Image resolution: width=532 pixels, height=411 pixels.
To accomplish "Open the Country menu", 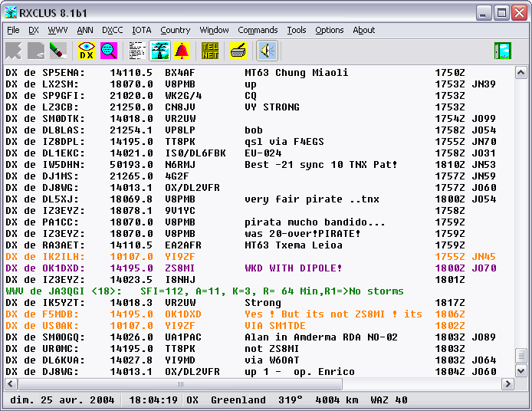I will pos(175,30).
